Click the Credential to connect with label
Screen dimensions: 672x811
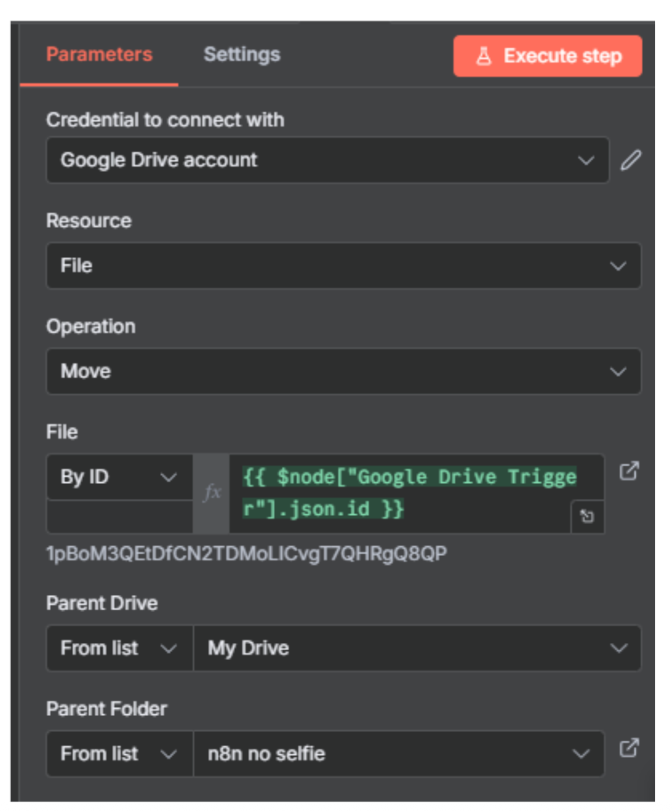click(165, 120)
